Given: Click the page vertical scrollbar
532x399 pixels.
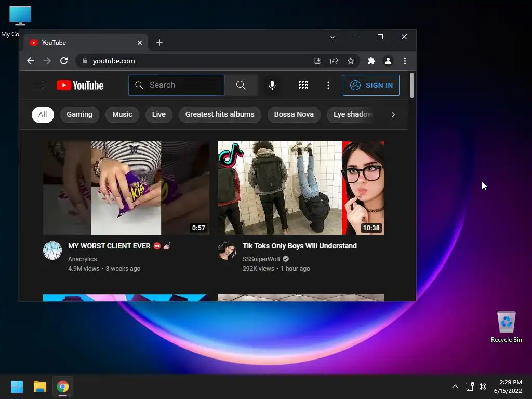Looking at the screenshot, I should click(412, 85).
